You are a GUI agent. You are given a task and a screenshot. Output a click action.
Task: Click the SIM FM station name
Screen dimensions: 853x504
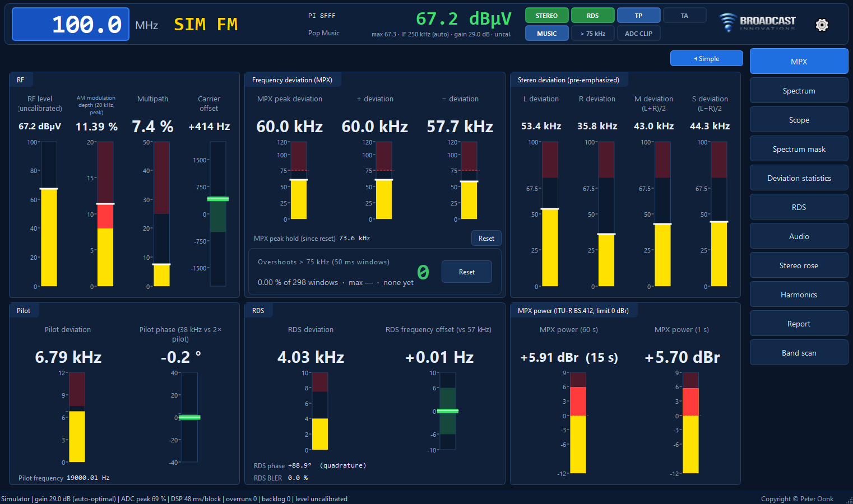(206, 24)
